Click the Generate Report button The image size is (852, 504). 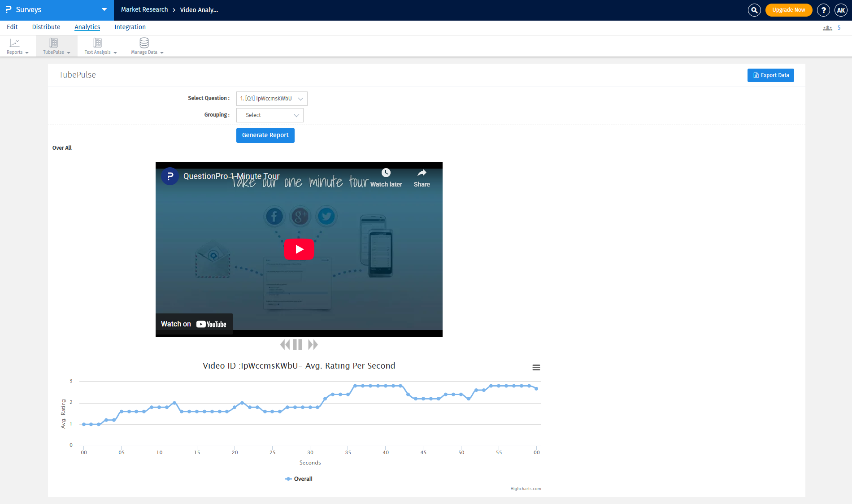(x=265, y=135)
